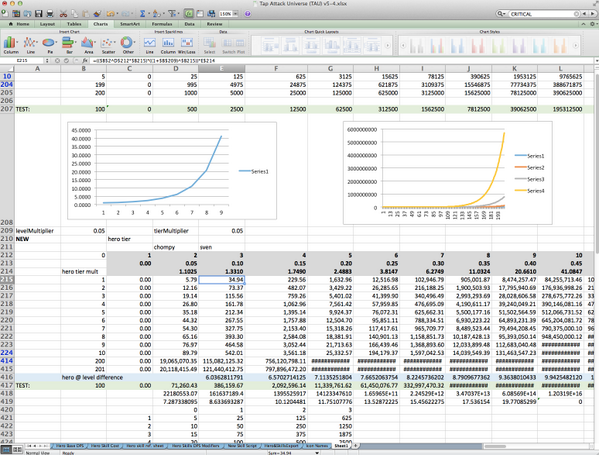Image resolution: width=599 pixels, height=455 pixels.
Task: Switch to the Formulas ribbon tab
Action: pyautogui.click(x=162, y=24)
